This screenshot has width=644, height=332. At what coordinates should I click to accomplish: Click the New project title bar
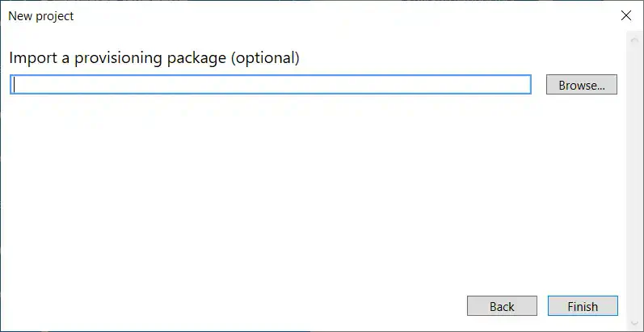coord(323,15)
